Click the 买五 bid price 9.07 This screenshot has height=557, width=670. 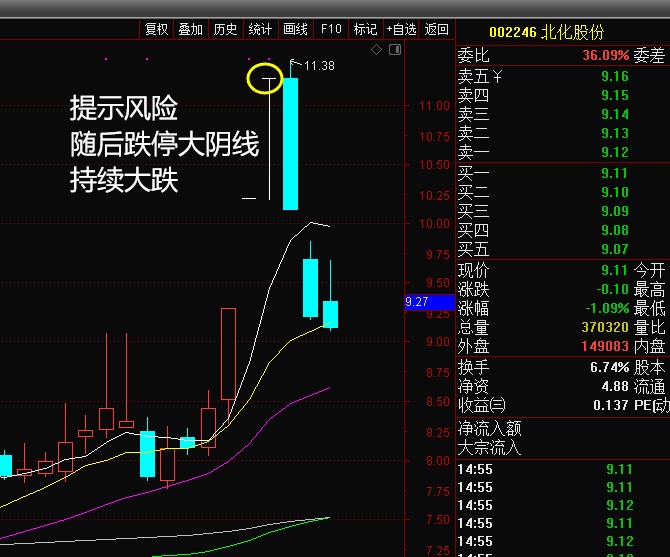[x=615, y=249]
